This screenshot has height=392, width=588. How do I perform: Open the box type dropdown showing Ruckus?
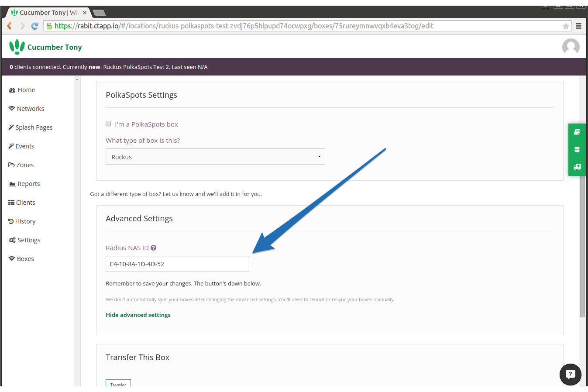coord(215,157)
